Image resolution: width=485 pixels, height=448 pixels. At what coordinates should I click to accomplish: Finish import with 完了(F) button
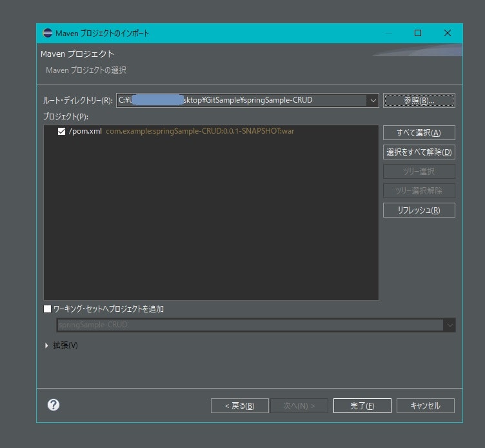click(362, 405)
